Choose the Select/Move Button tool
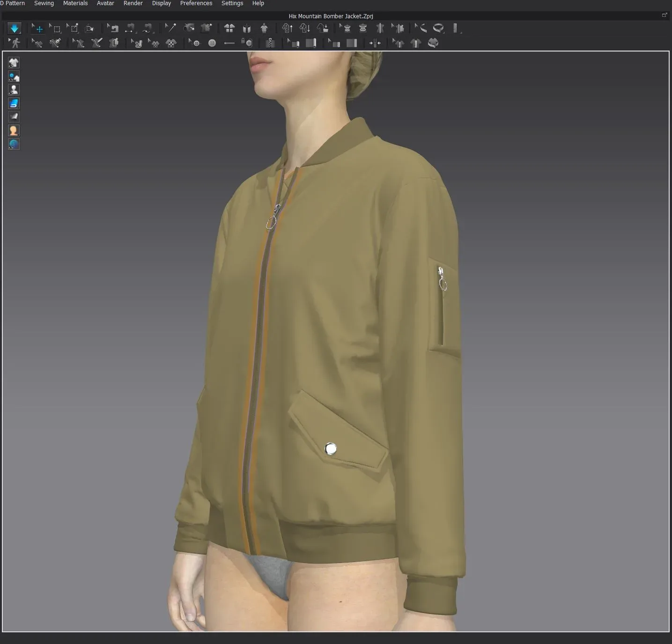Screen dimensions: 672x644 [x=194, y=44]
